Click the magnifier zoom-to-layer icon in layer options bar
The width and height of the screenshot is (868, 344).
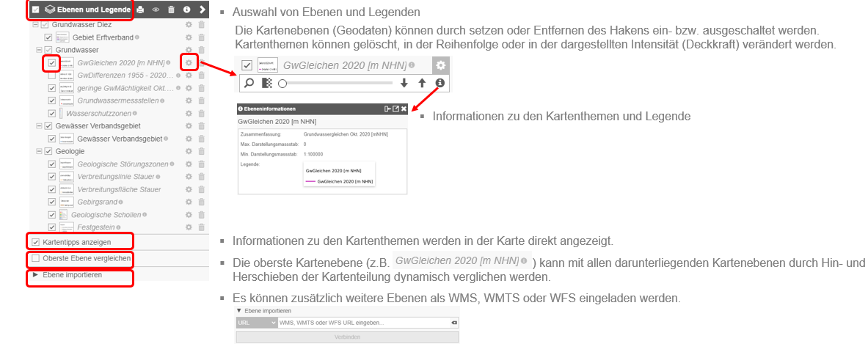tap(249, 83)
